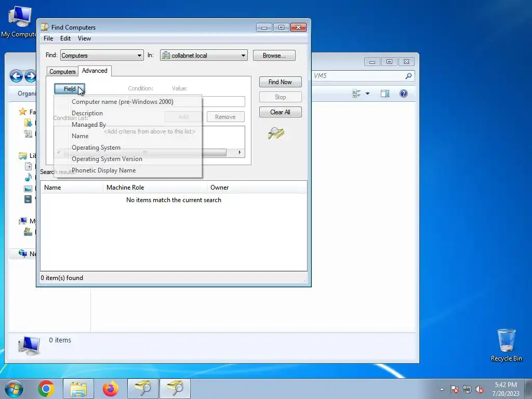The image size is (532, 399).
Task: Click the condition list scroll right arrow
Action: (240, 152)
